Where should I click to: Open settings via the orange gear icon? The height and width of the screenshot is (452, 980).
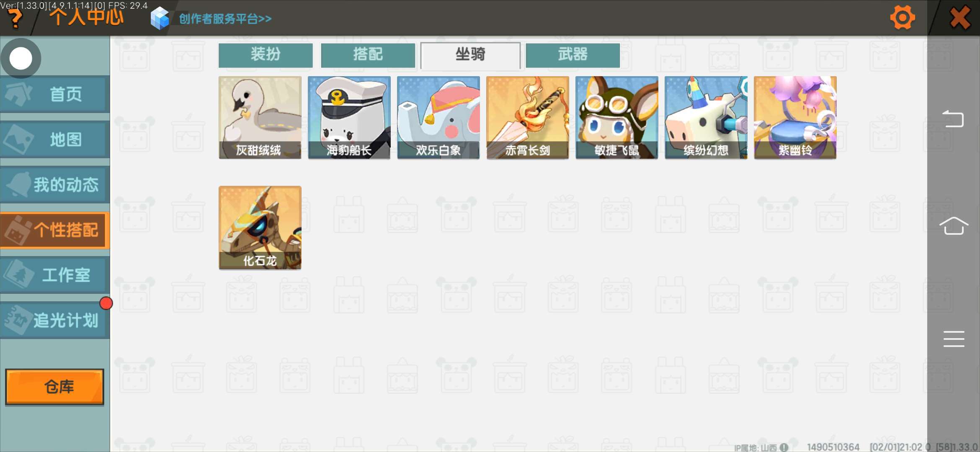pyautogui.click(x=903, y=18)
